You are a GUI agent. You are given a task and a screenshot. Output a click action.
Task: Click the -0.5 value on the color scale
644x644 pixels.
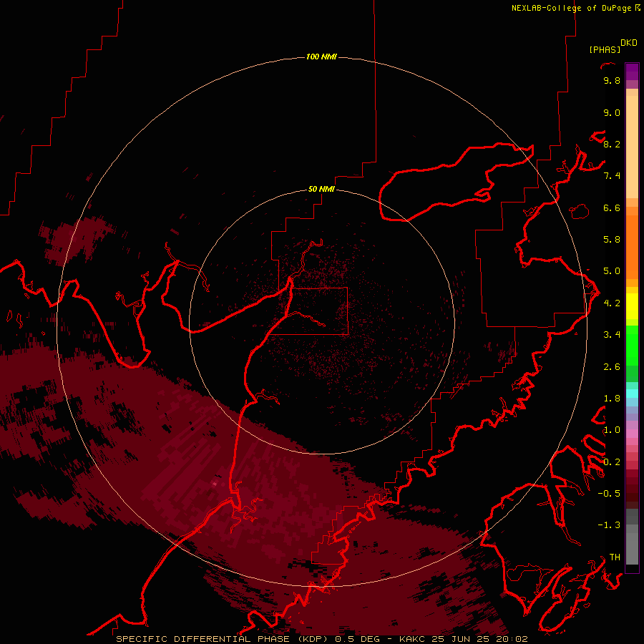click(609, 494)
